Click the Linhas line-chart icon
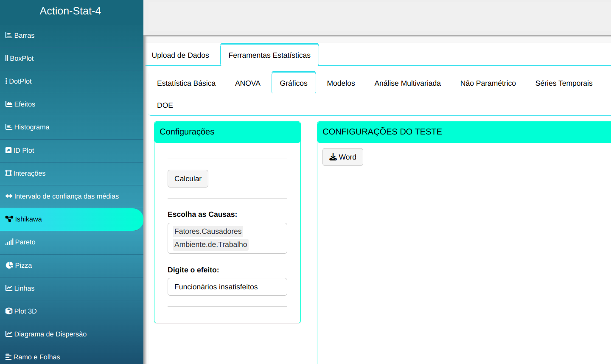The image size is (611, 364). point(8,288)
